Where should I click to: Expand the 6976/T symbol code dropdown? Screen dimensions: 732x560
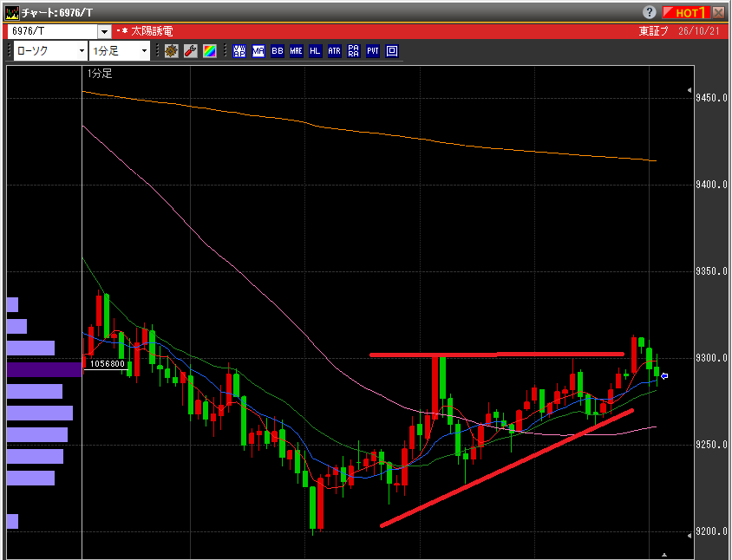click(105, 32)
